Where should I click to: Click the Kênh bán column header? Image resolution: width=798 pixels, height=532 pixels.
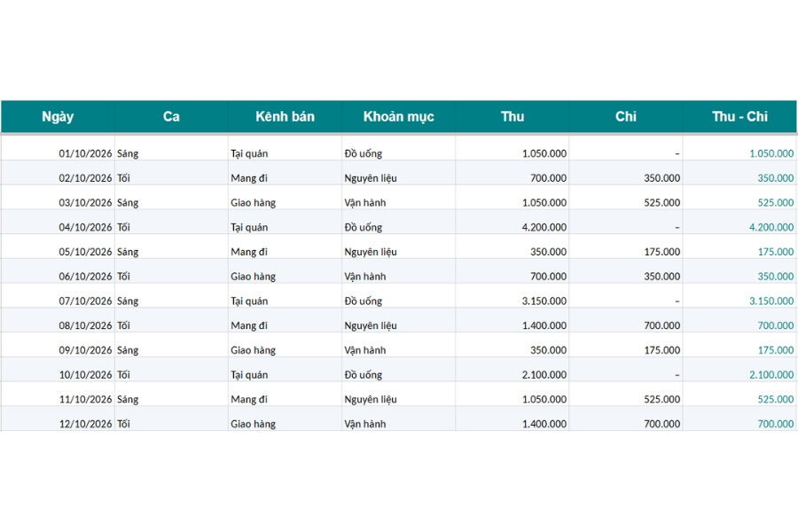point(285,116)
